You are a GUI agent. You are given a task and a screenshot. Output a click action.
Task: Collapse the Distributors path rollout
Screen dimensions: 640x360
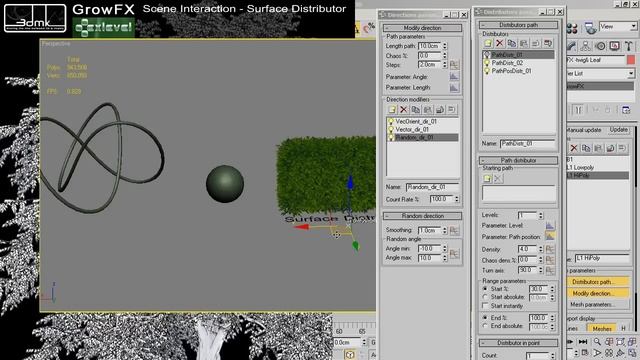(518, 25)
